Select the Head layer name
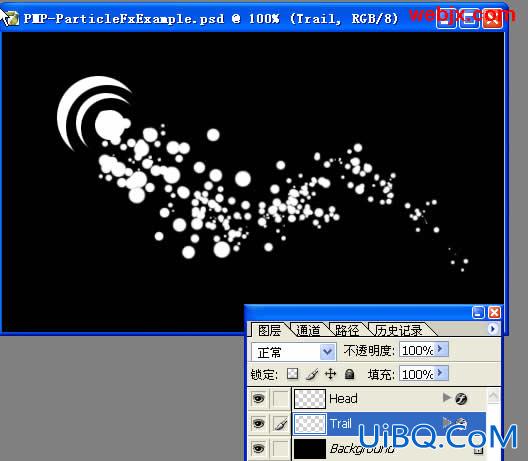This screenshot has height=461, width=528. tap(343, 399)
